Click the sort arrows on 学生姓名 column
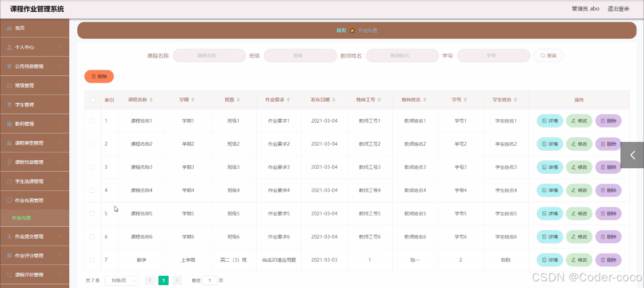Image resolution: width=644 pixels, height=288 pixels. click(515, 100)
